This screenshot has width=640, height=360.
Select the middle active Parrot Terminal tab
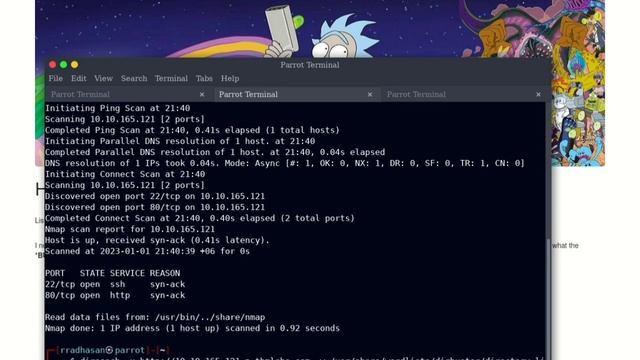tap(297, 94)
